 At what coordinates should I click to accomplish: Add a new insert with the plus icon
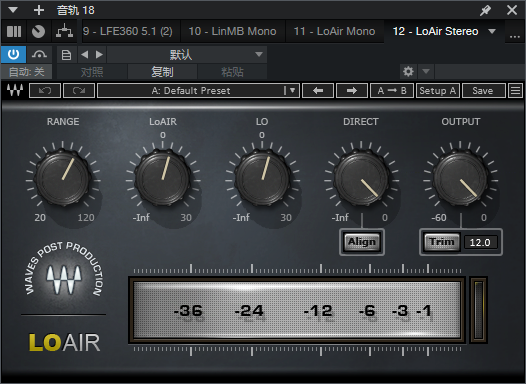[39, 10]
